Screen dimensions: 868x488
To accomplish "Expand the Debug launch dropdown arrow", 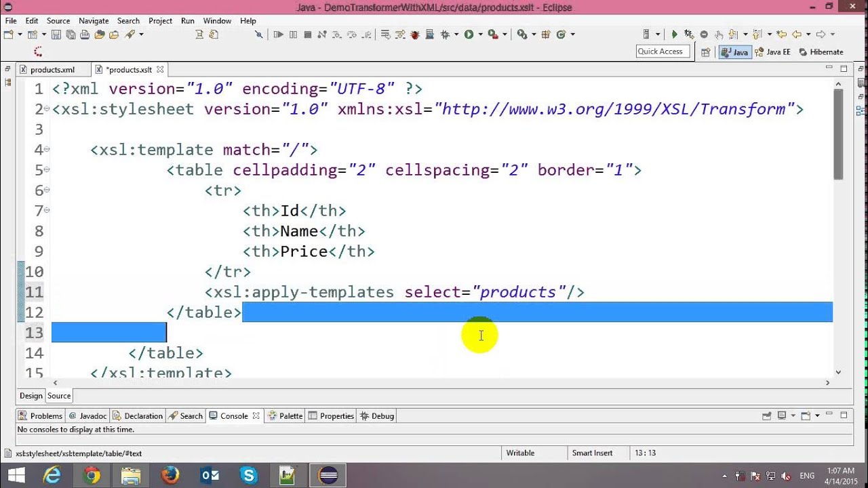I will pyautogui.click(x=456, y=34).
